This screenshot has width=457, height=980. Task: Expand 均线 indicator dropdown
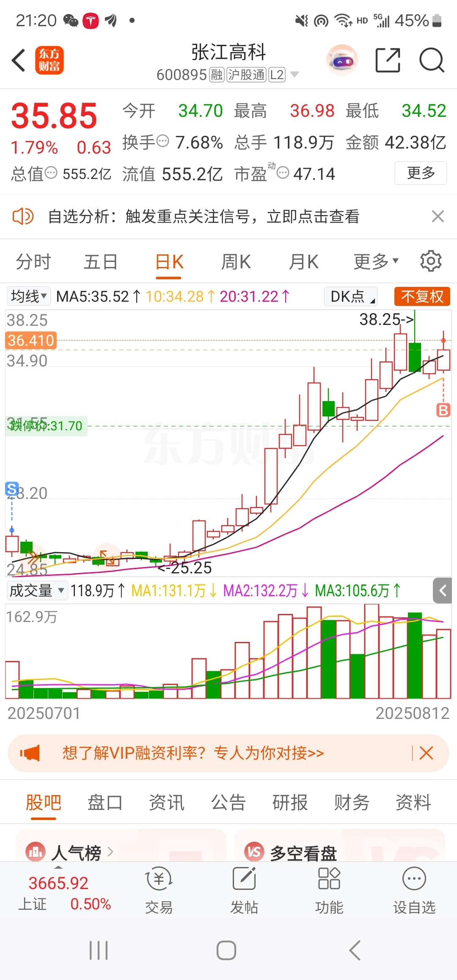coord(29,296)
